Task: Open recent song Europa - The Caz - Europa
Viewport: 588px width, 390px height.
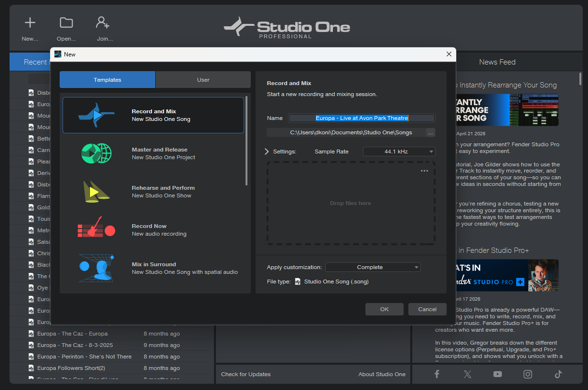Action: click(72, 334)
